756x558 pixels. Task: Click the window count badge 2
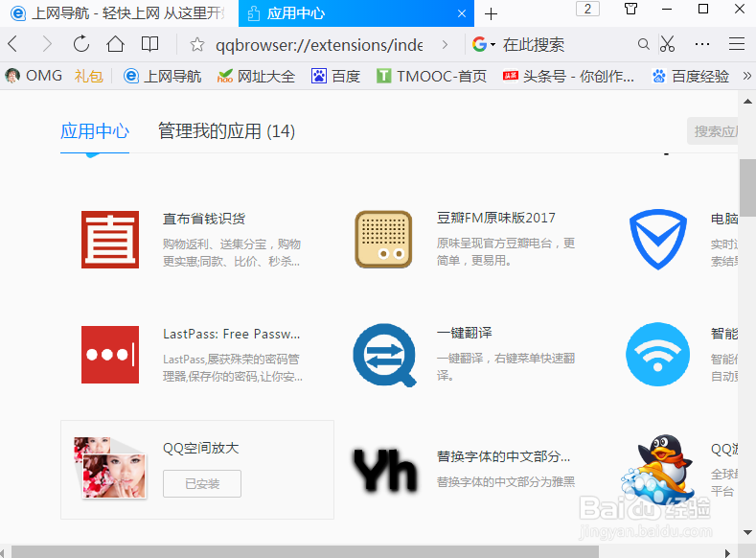(x=587, y=9)
